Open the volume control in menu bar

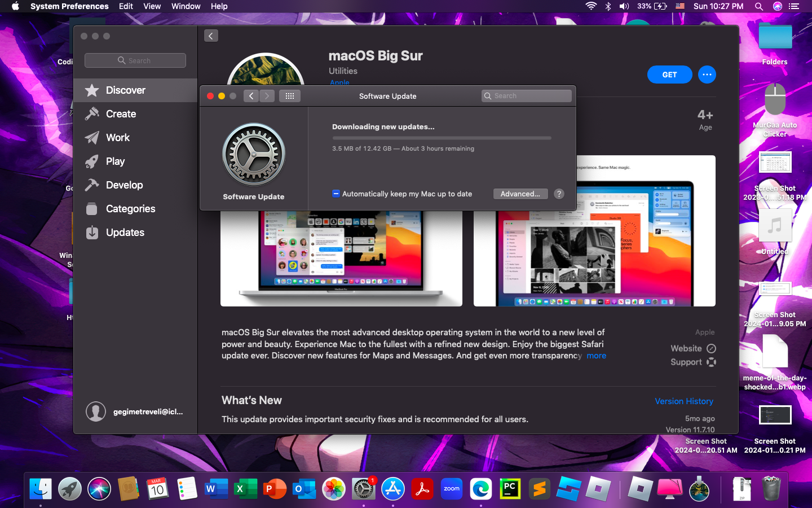coord(624,6)
